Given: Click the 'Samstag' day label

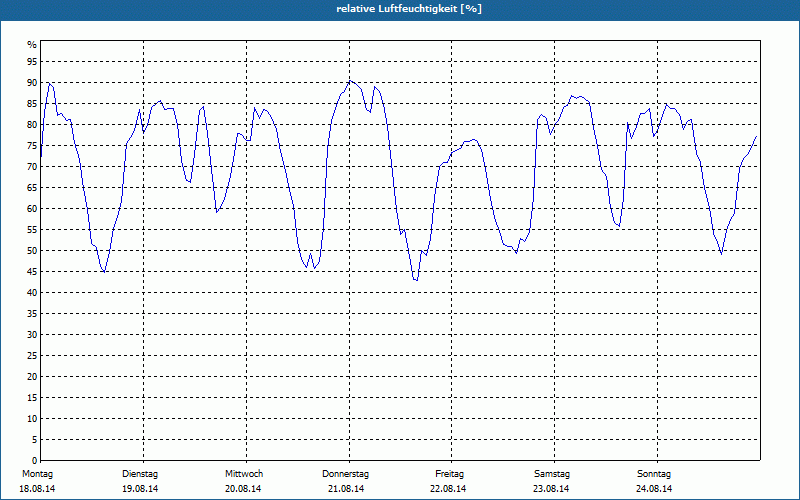Looking at the screenshot, I should [552, 474].
